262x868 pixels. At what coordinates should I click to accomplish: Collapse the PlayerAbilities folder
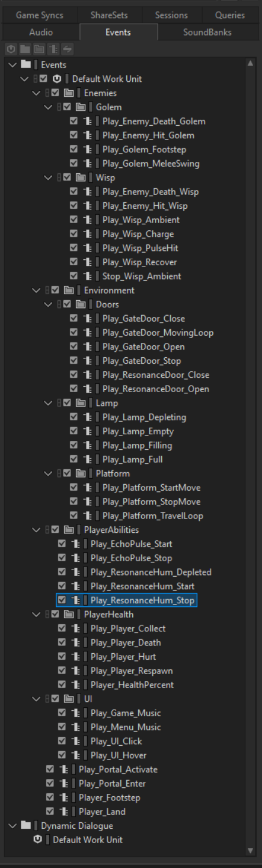tap(36, 530)
